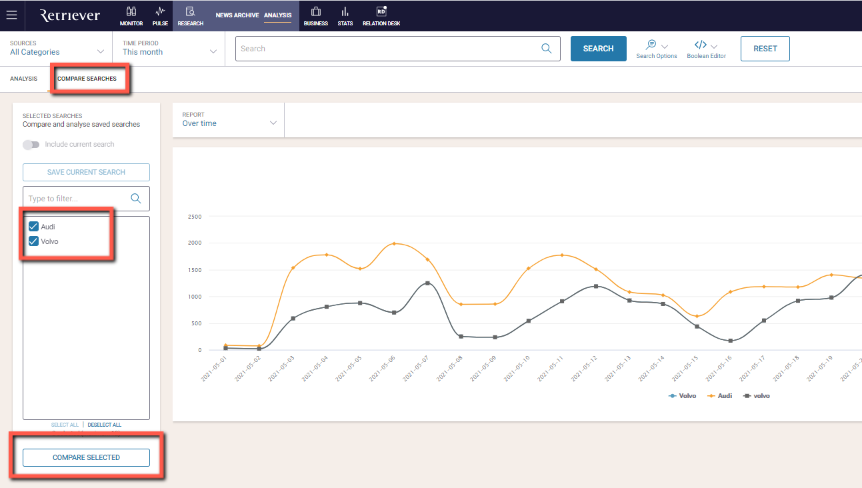This screenshot has width=862, height=488.
Task: Open the Stats section
Action: tap(345, 16)
